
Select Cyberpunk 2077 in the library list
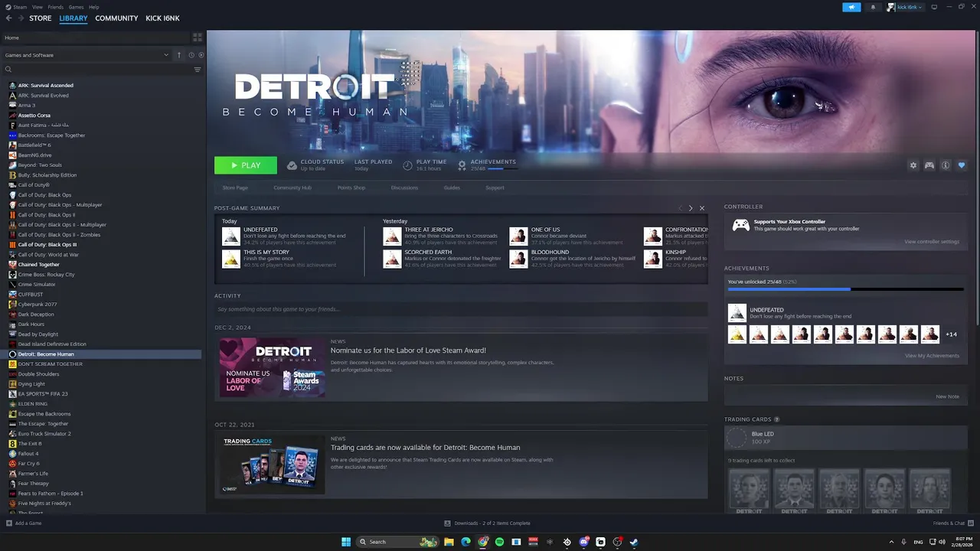click(x=38, y=305)
